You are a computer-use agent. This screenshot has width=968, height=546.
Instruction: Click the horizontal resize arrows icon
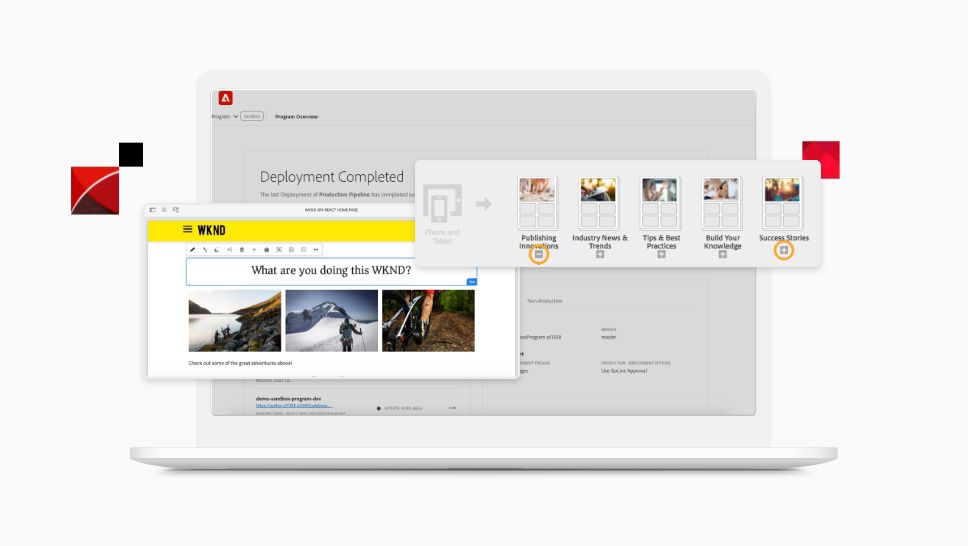(x=315, y=250)
